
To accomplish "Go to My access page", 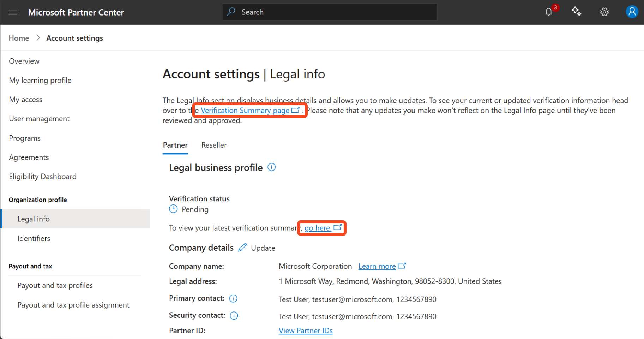I will point(25,100).
